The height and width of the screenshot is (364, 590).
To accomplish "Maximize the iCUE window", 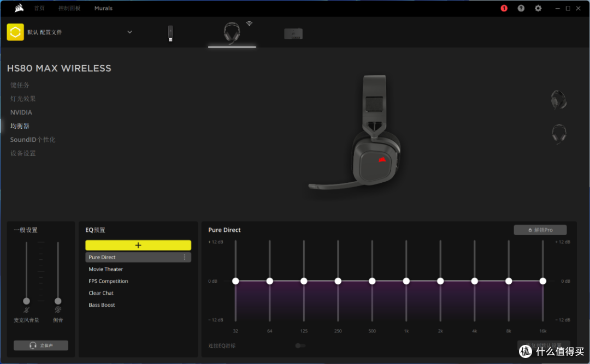I will (x=568, y=8).
